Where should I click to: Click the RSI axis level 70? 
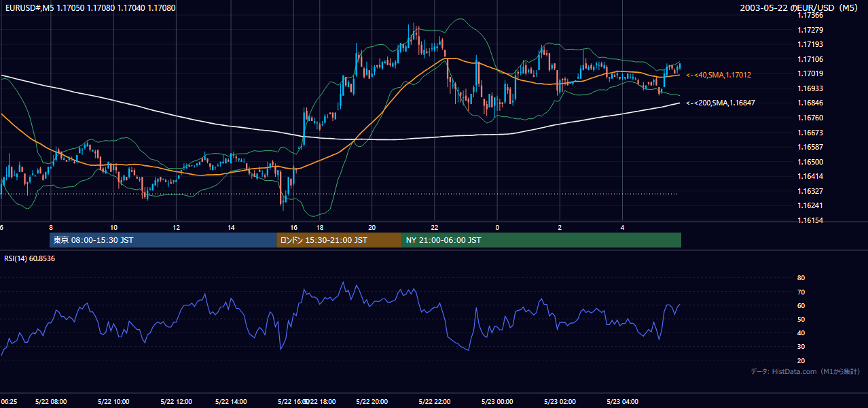coord(801,292)
